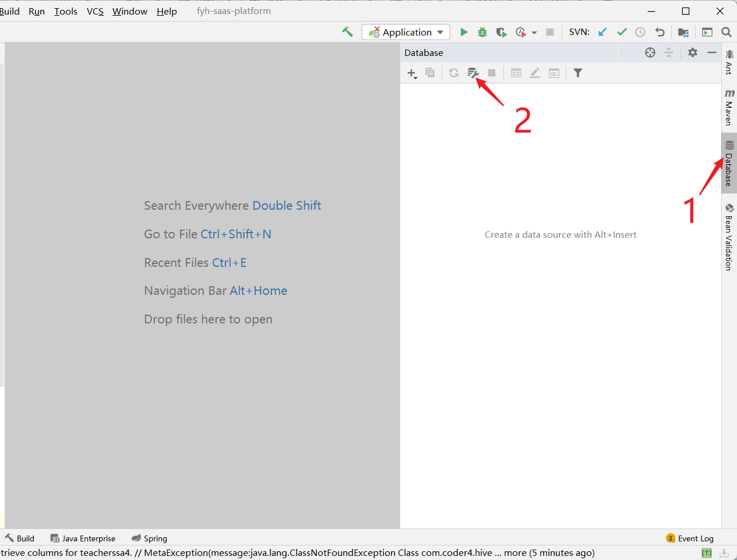Run the Application configuration
737x560 pixels.
[464, 32]
